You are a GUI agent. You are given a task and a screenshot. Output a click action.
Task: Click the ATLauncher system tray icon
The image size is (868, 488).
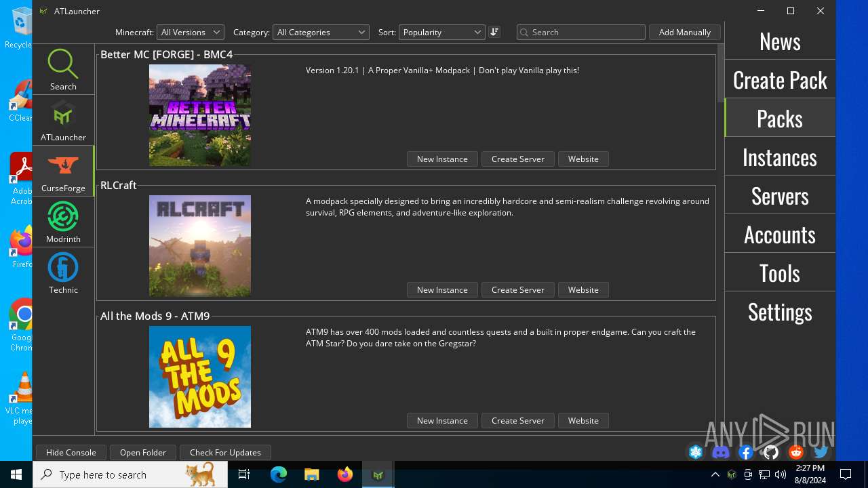[731, 474]
